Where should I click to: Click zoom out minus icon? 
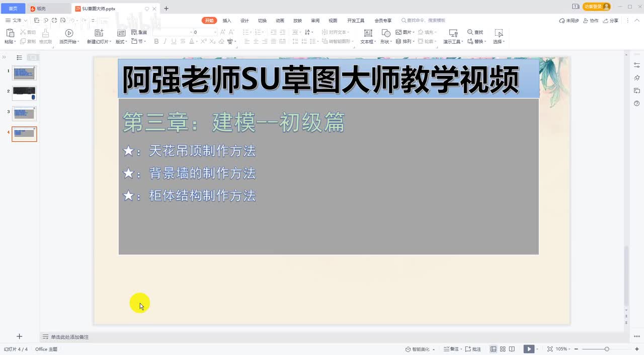[x=576, y=349]
